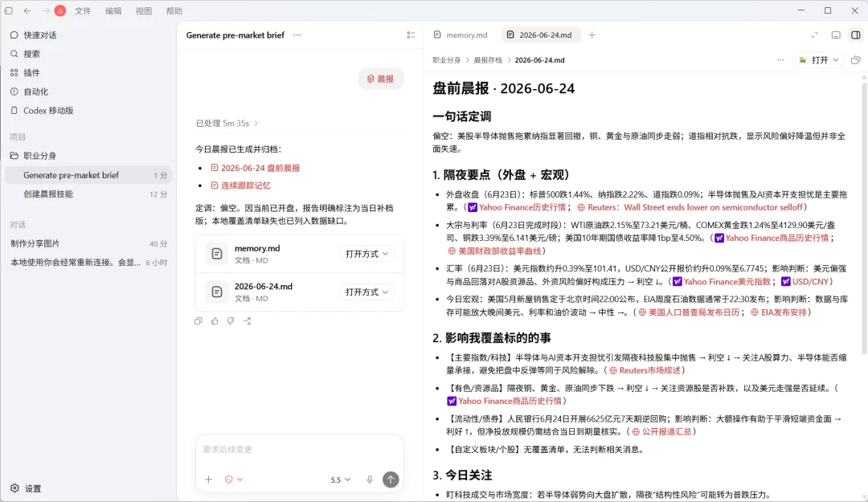Image resolution: width=868 pixels, height=502 pixels.
Task: Click 职业分身 in the breadcrumb
Action: pos(446,59)
